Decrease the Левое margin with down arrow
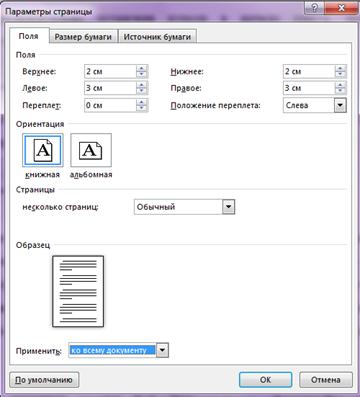This screenshot has width=360, height=397. pos(142,92)
